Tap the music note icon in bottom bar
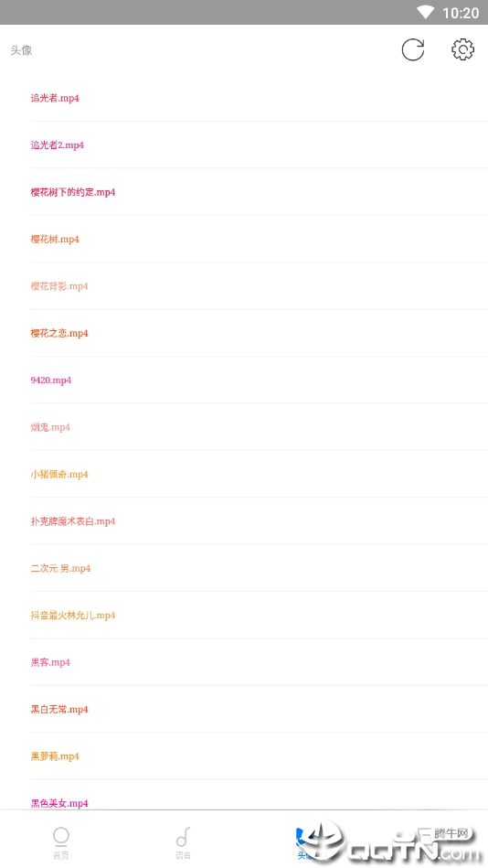 click(183, 837)
